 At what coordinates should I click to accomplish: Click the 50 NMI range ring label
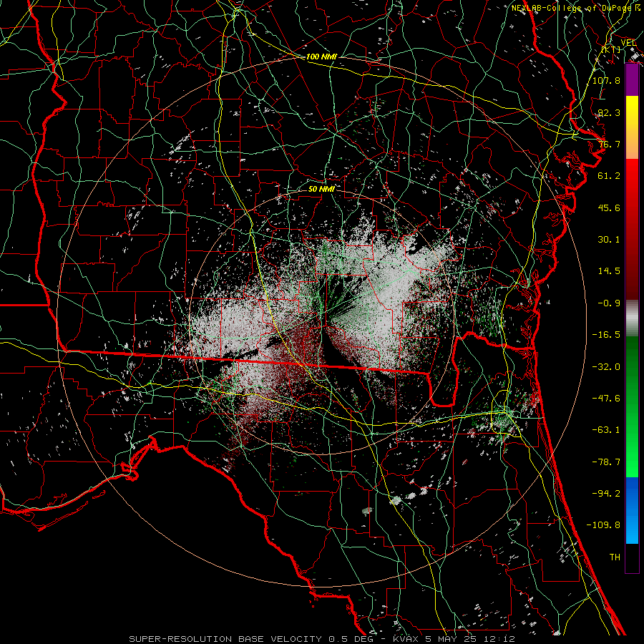pos(321,189)
